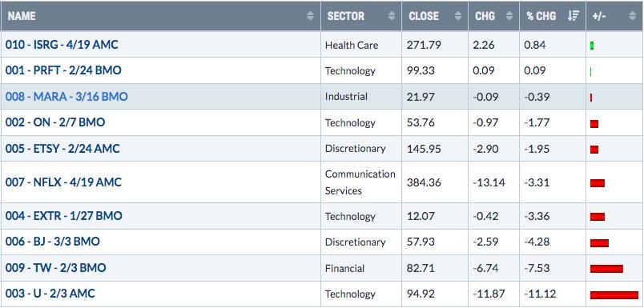Click the sort arrows in CLOSE column header
The height and width of the screenshot is (308, 644).
point(458,16)
